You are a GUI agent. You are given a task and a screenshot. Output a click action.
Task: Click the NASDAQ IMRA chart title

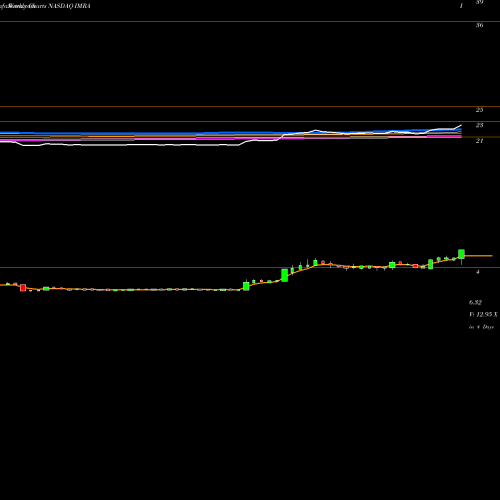(69, 6)
